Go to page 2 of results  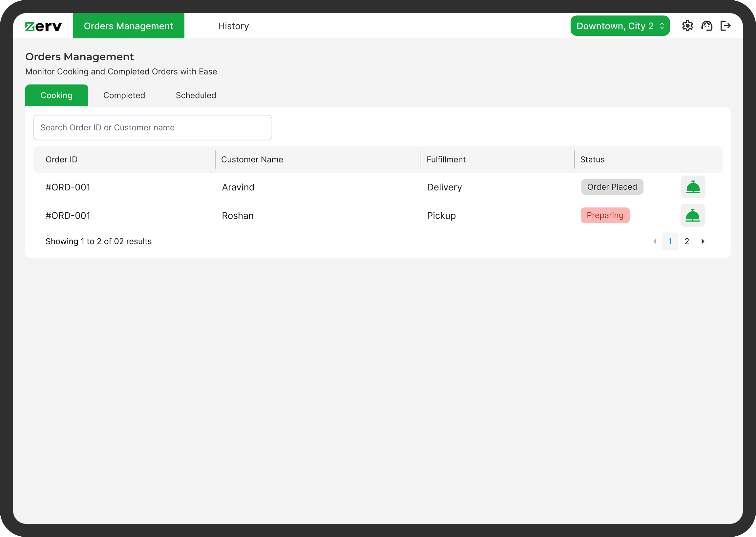pyautogui.click(x=686, y=241)
